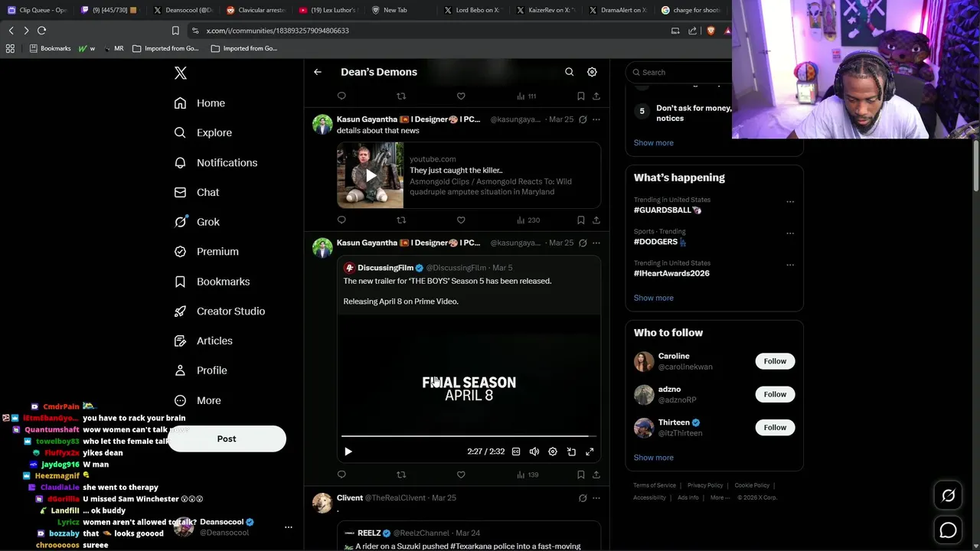View analytics showing 230 views
Viewport: 980px width, 551px height.
[528, 220]
